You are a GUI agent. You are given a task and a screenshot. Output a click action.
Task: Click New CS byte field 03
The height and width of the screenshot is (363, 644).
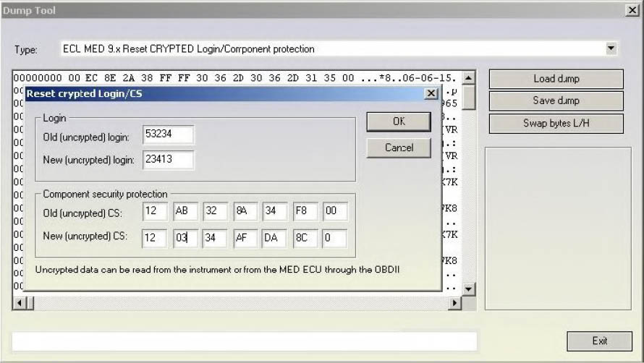[x=185, y=238]
